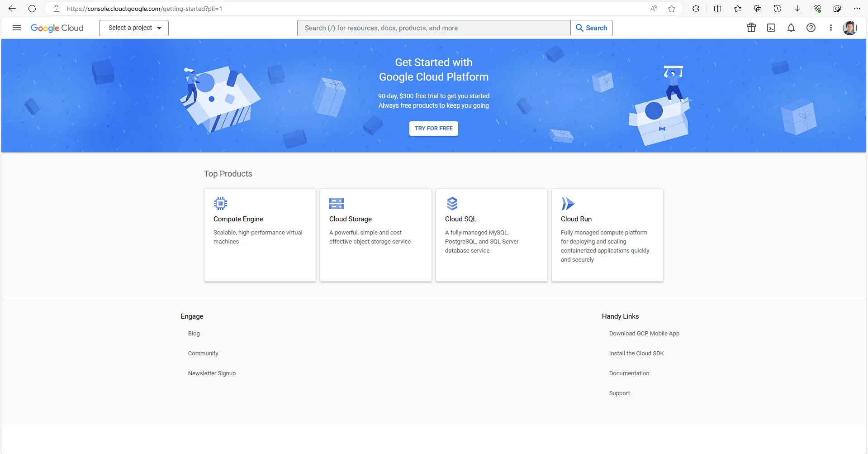Open the Cloud Storage card title
Viewport: 868px width, 454px height.
(351, 219)
